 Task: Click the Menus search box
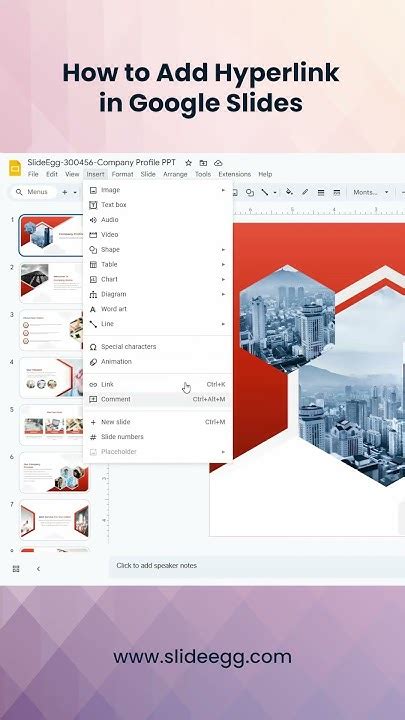point(32,192)
